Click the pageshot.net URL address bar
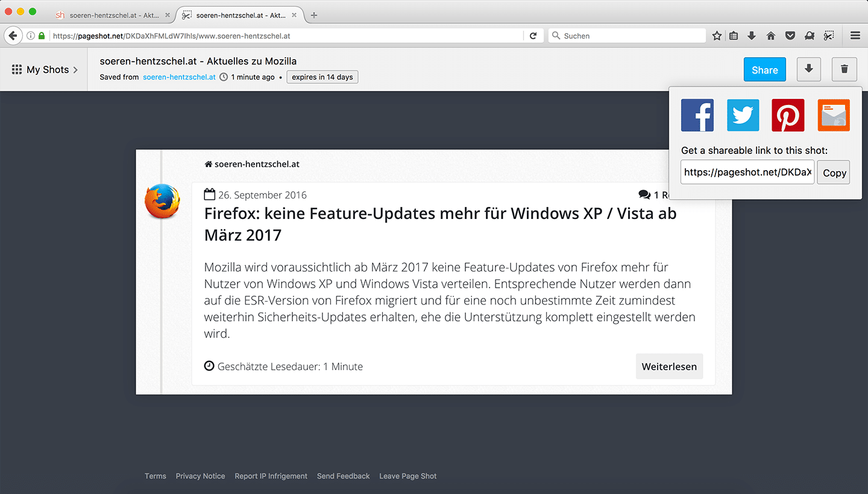868x494 pixels. pyautogui.click(x=286, y=36)
